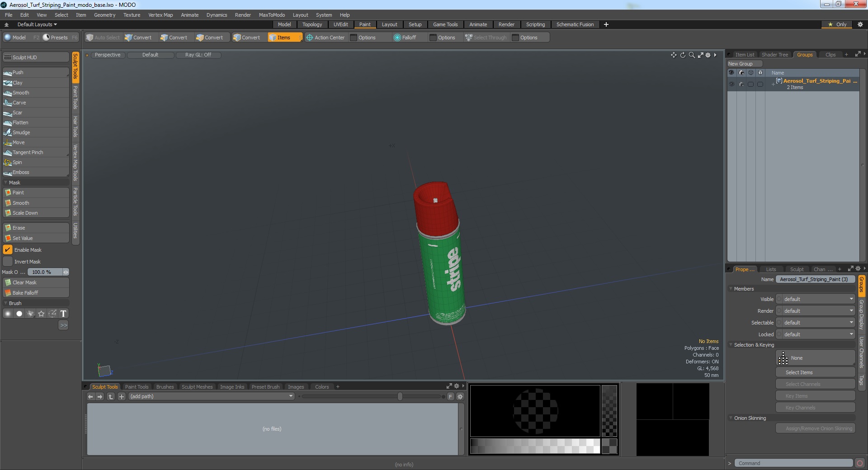Image resolution: width=868 pixels, height=470 pixels.
Task: Select the mask Erase tool
Action: (x=36, y=228)
